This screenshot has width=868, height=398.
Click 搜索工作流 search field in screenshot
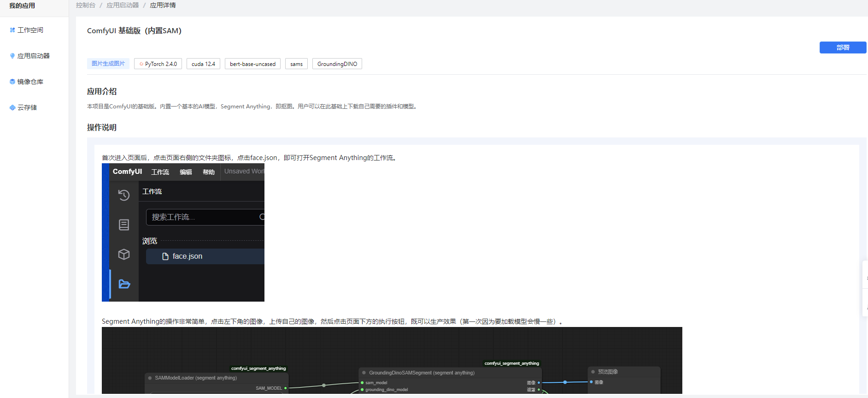pyautogui.click(x=205, y=217)
